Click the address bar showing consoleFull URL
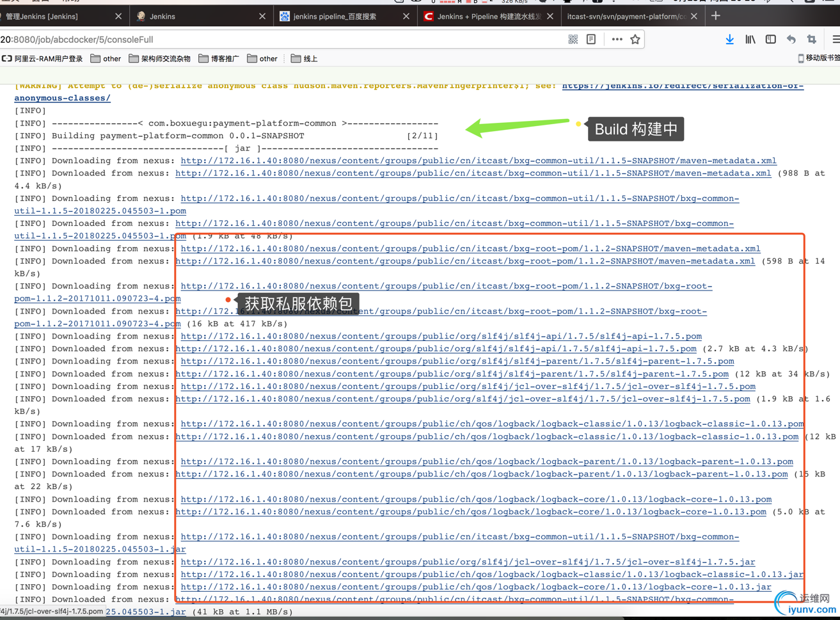This screenshot has width=840, height=620. (281, 39)
